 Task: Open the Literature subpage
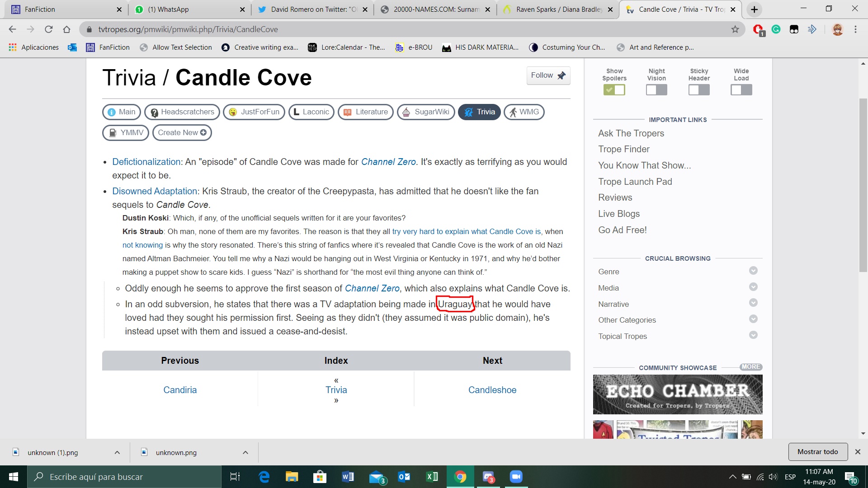point(366,112)
